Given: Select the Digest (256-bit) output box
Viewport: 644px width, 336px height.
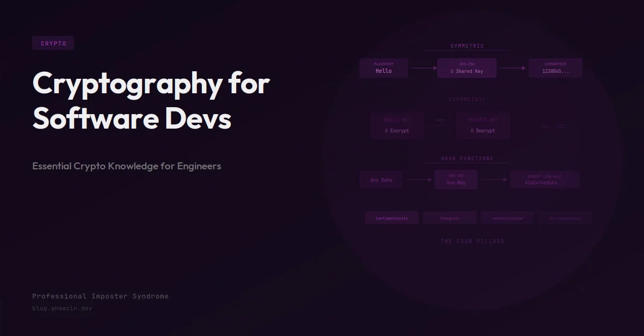Looking at the screenshot, I should tap(545, 180).
